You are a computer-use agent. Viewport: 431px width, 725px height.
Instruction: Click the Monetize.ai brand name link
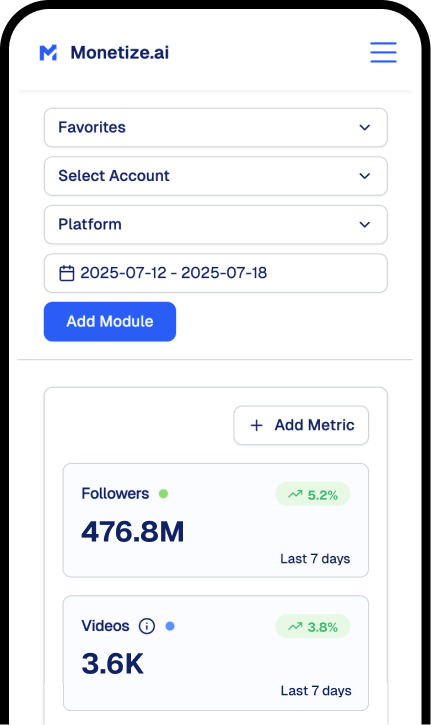[x=120, y=53]
